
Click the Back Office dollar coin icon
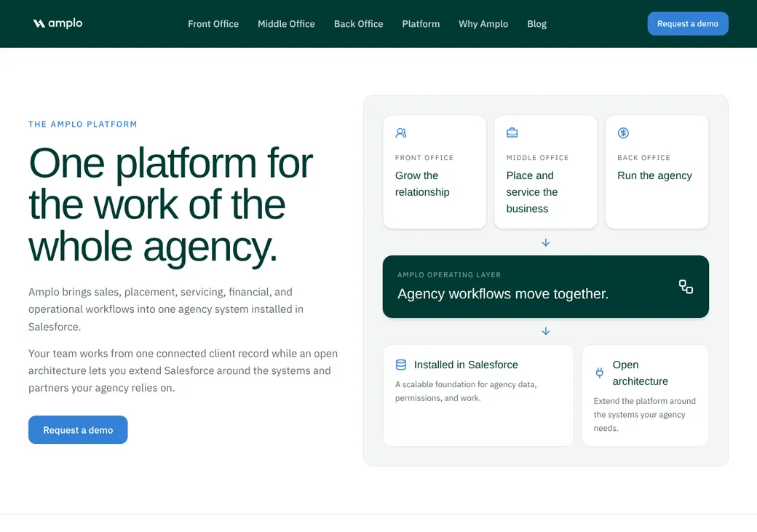click(x=623, y=132)
